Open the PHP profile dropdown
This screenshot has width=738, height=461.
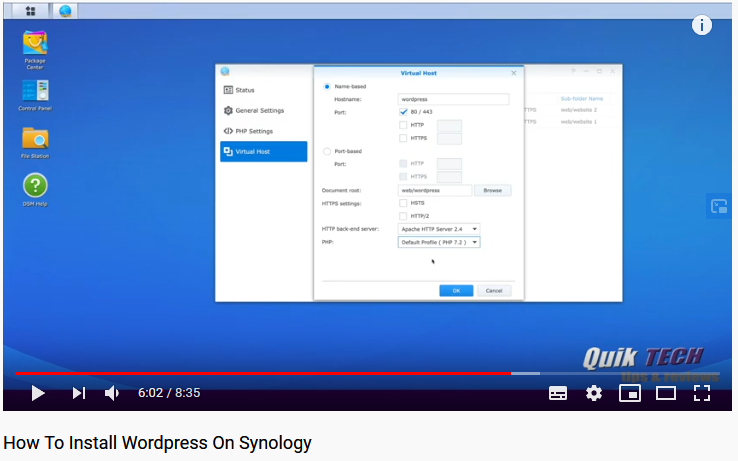point(439,242)
